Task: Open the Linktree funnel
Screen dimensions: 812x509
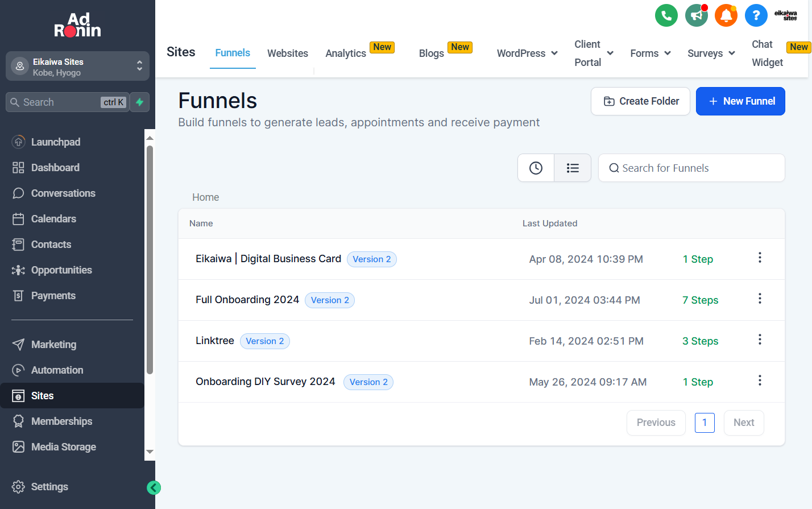Action: [215, 341]
